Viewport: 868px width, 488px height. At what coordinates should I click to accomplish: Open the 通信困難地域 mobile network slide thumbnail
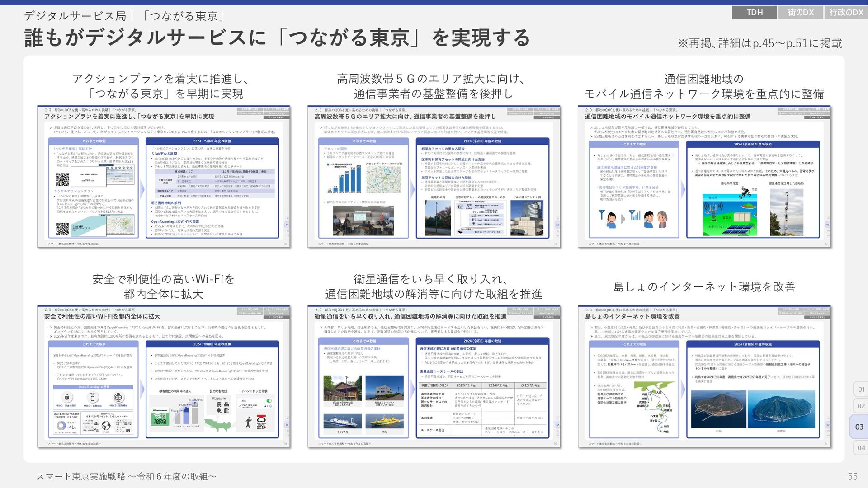click(704, 177)
